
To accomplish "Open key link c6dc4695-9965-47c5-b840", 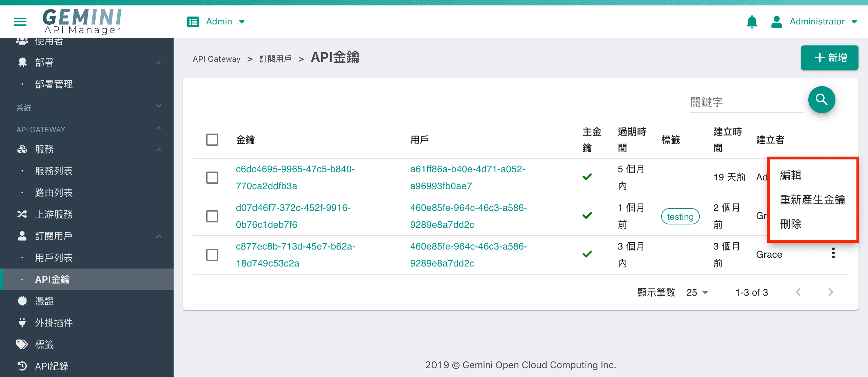I will click(295, 177).
